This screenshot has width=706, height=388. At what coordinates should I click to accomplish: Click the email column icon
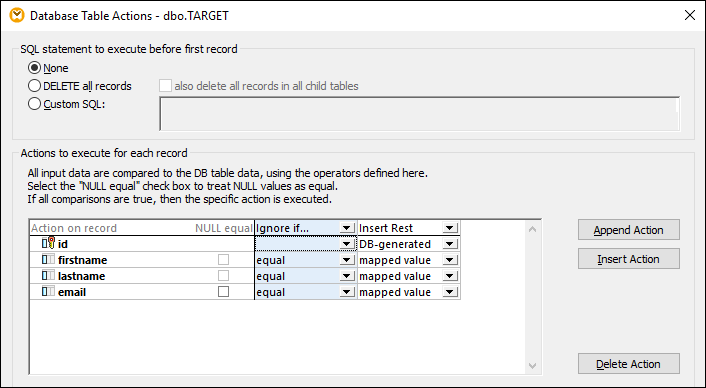[48, 292]
